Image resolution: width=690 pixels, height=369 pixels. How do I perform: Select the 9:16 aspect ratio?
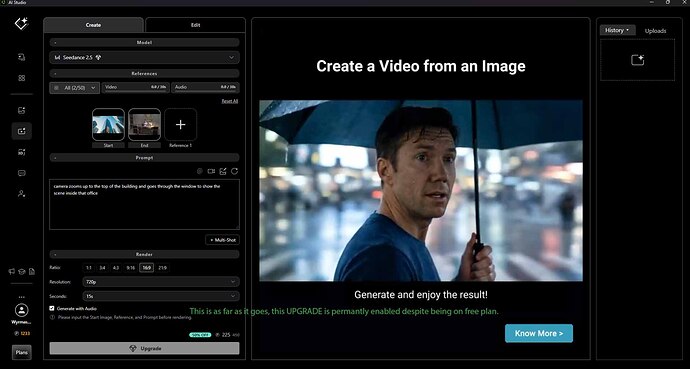point(131,267)
